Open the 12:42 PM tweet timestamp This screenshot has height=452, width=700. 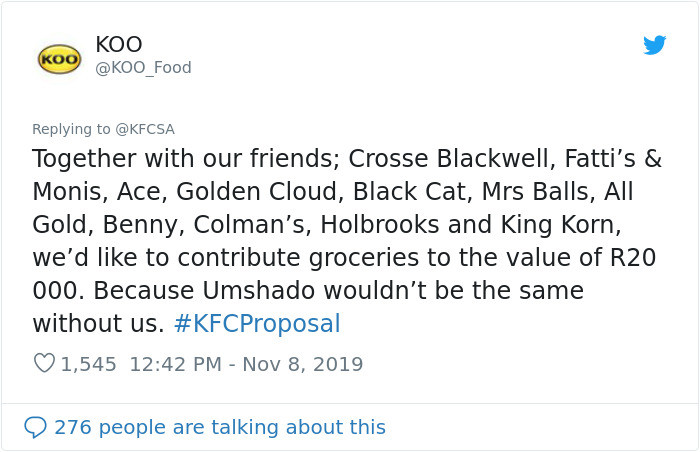[174, 364]
